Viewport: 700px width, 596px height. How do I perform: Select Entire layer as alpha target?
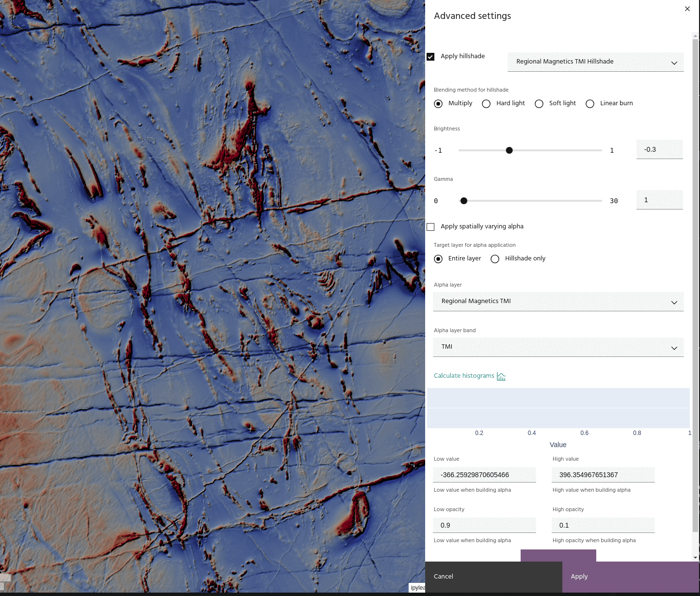coord(438,259)
